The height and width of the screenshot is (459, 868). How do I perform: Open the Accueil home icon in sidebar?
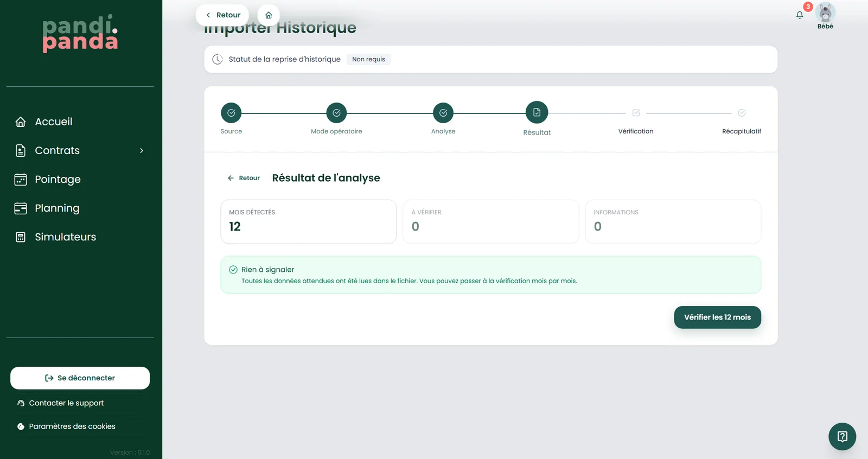click(x=21, y=122)
